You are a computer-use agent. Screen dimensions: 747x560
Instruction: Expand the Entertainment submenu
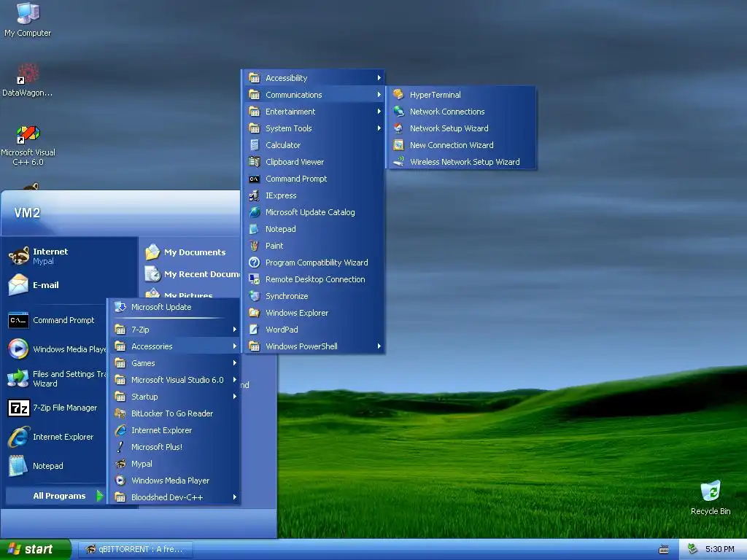tap(314, 112)
